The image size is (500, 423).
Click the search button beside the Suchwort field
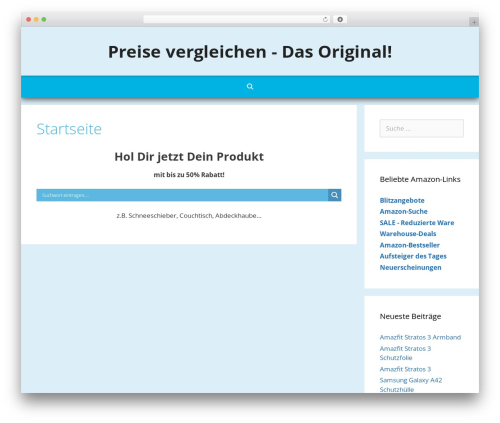[335, 195]
